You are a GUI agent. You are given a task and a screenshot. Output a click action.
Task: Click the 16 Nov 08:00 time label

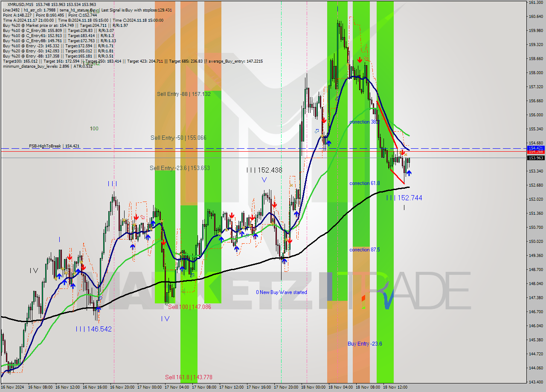pyautogui.click(x=40, y=387)
